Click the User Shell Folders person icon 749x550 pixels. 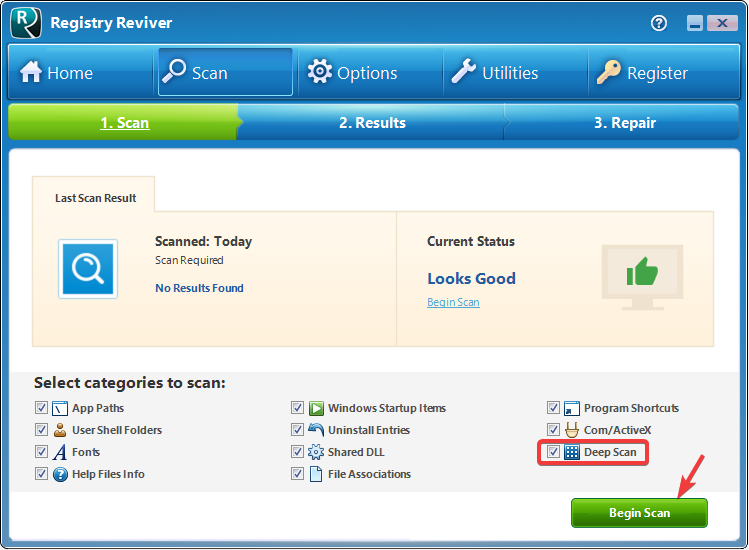[x=60, y=430]
